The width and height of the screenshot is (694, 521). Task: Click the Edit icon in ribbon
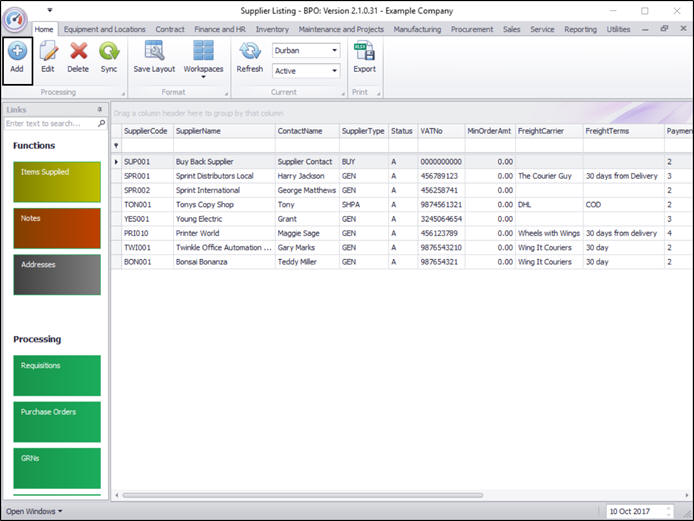click(x=48, y=52)
